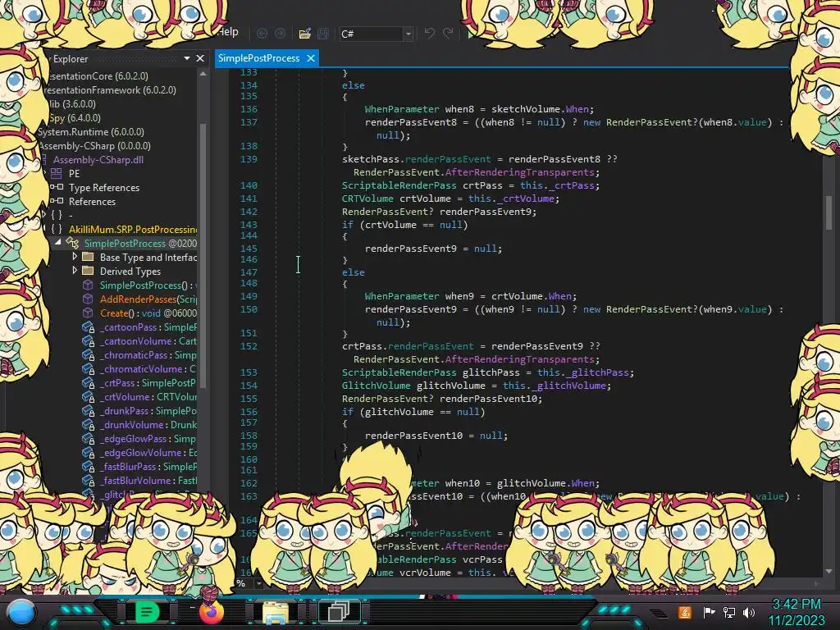
Task: Click the Undo arrow icon
Action: point(429,33)
